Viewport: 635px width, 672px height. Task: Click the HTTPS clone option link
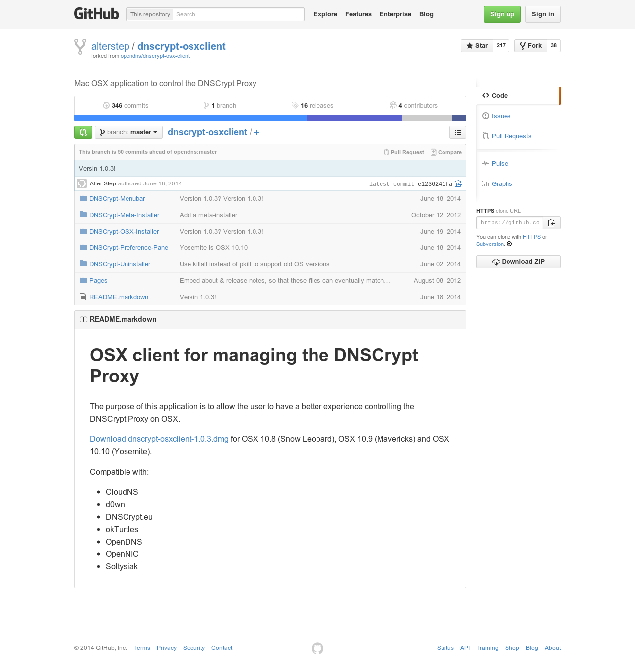[532, 237]
